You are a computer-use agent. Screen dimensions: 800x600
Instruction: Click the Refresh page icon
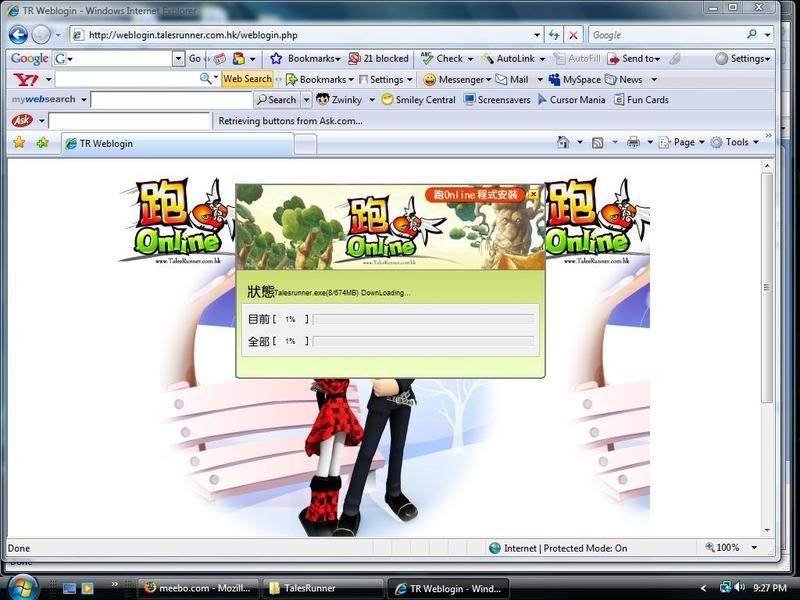click(x=554, y=35)
